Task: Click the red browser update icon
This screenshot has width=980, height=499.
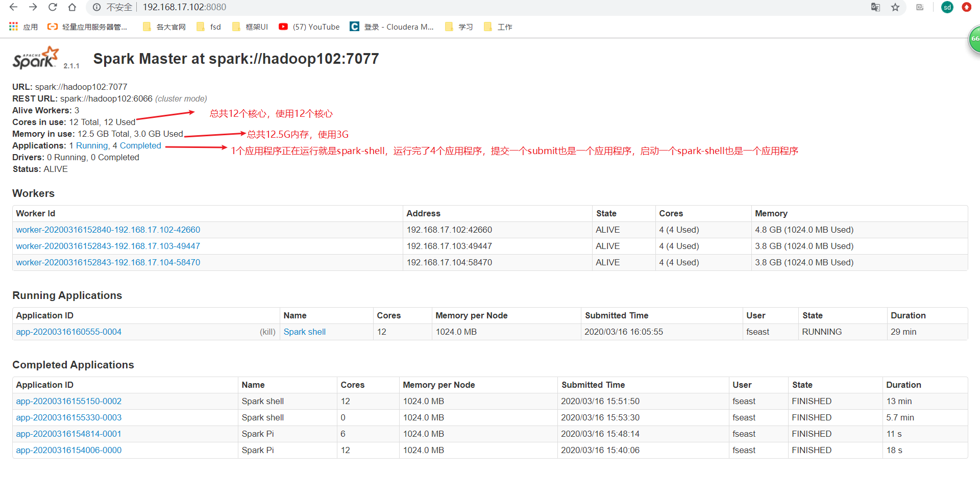Action: [967, 7]
